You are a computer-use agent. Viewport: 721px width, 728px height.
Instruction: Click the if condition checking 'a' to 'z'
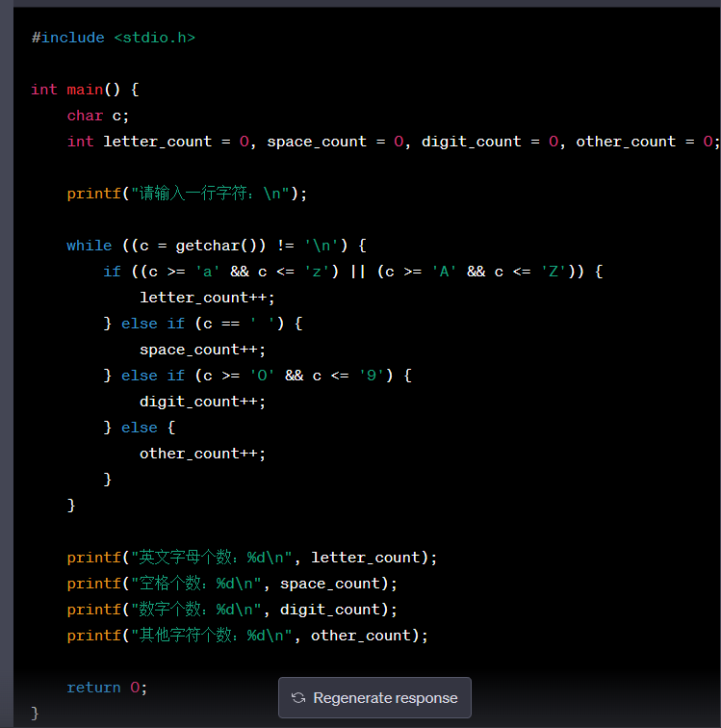(353, 272)
